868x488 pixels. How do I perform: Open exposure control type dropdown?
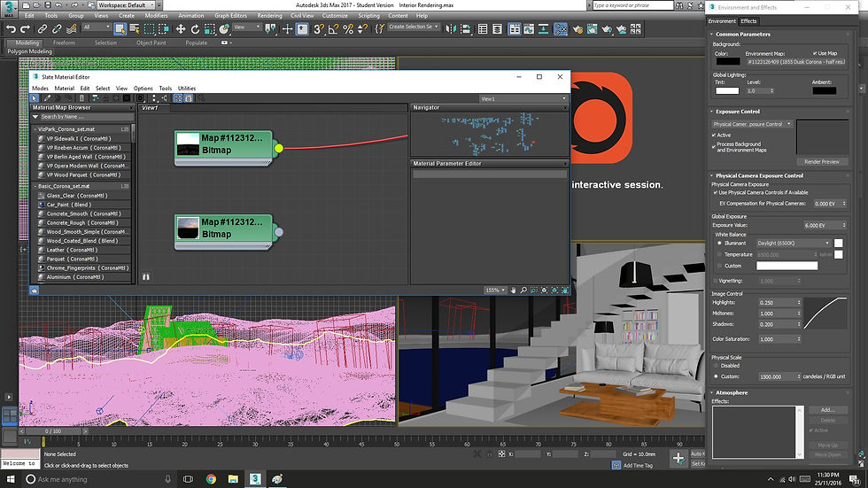coord(752,124)
